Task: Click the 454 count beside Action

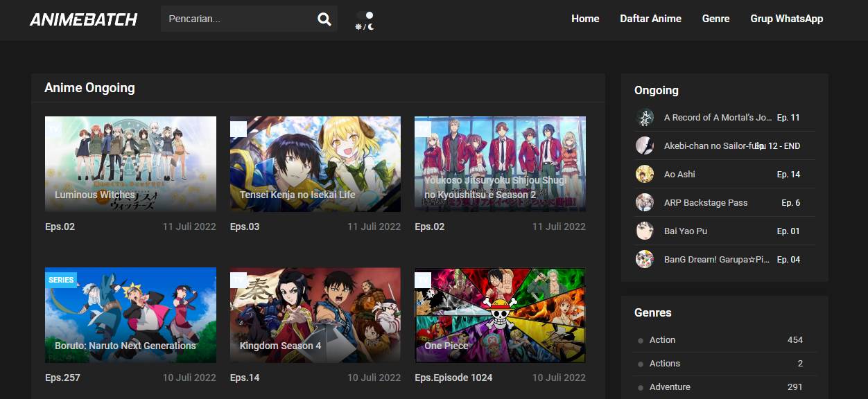Action: click(x=795, y=339)
